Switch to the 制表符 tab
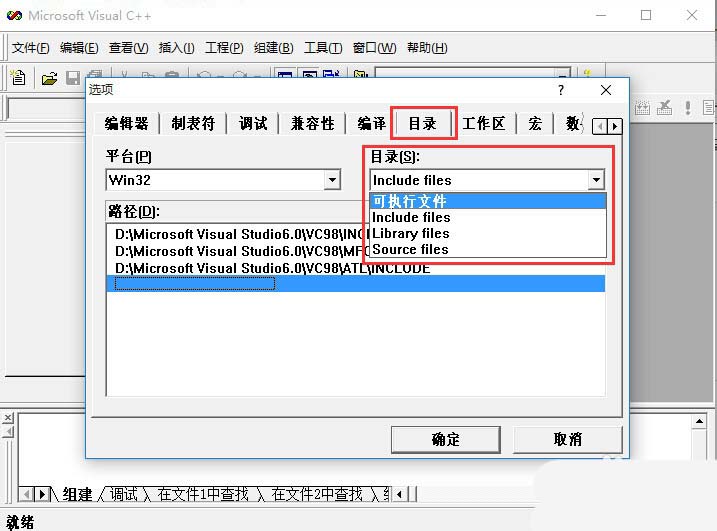Screen dimensions: 717x531 click(x=193, y=123)
